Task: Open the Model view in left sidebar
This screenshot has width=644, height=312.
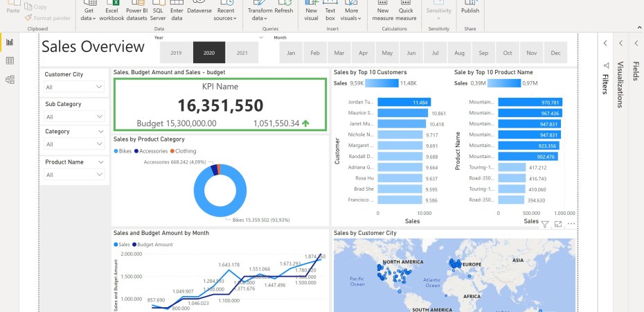Action: (10, 80)
